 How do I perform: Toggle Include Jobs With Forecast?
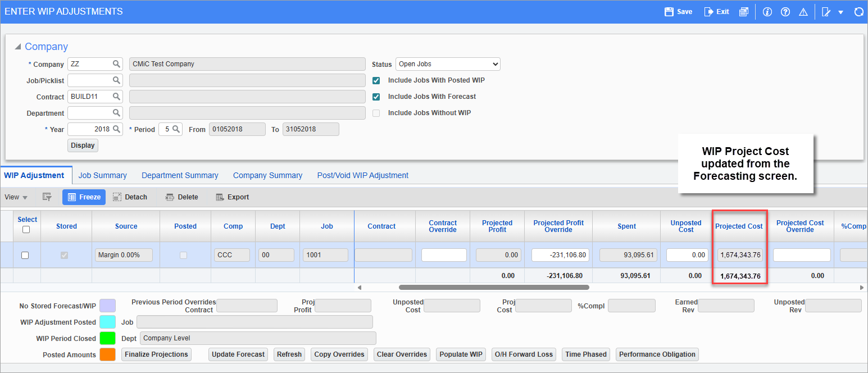pos(376,97)
